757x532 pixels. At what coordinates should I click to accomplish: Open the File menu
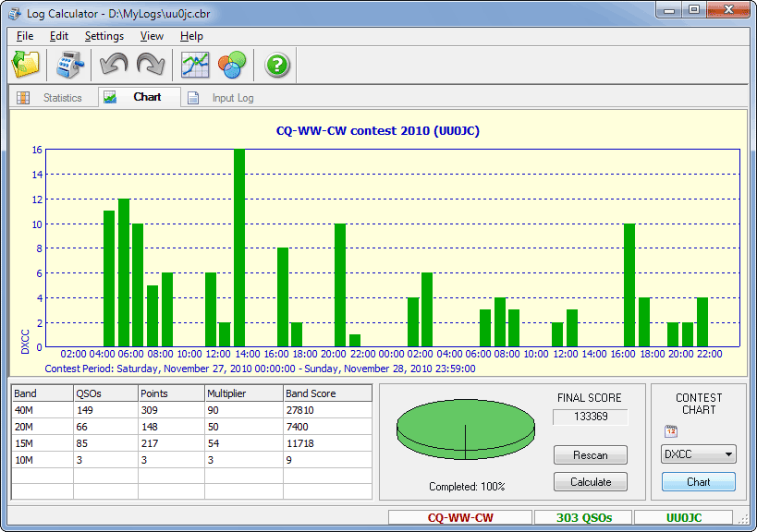pyautogui.click(x=25, y=36)
